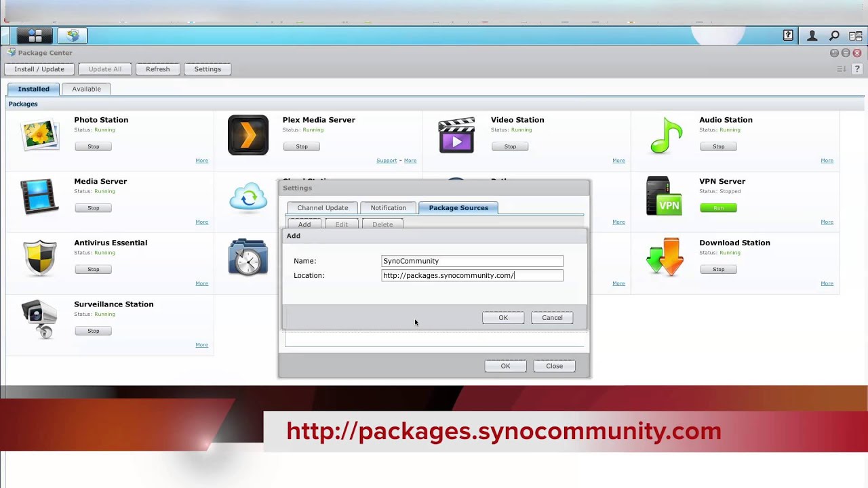This screenshot has width=868, height=488.
Task: Stop the Download Station package
Action: click(x=718, y=270)
